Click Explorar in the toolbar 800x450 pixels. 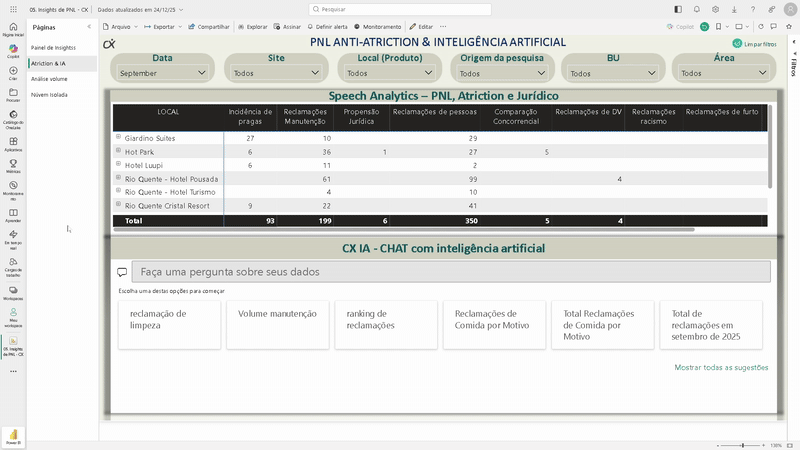pyautogui.click(x=253, y=27)
